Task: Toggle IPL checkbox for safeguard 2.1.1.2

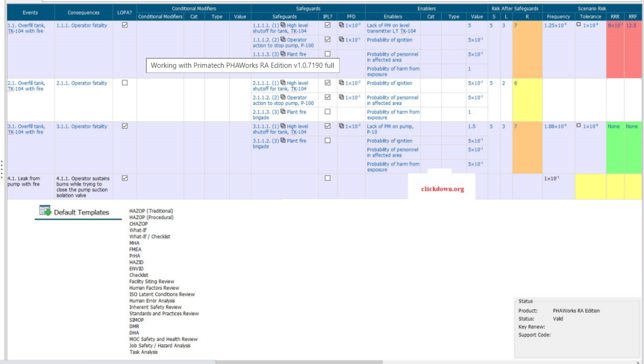Action: [x=327, y=97]
